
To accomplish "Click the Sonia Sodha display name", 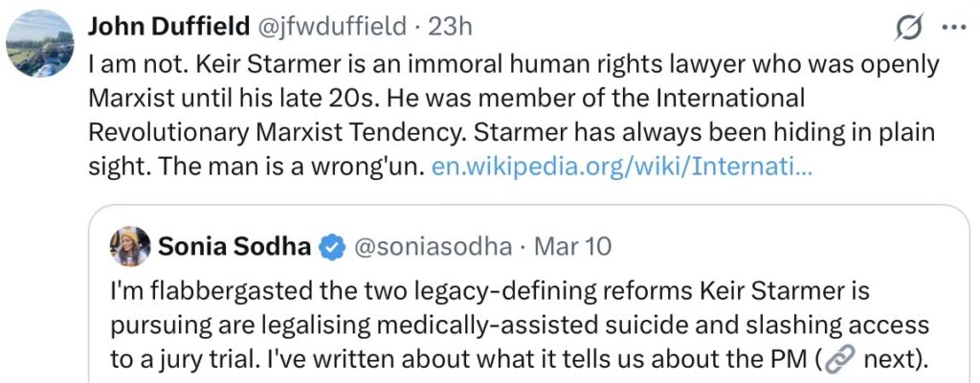I will click(234, 247).
